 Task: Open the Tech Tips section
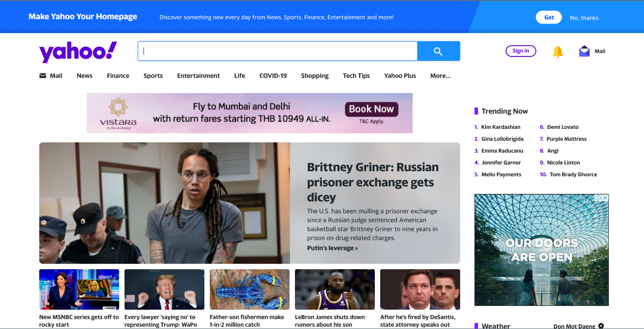click(356, 76)
